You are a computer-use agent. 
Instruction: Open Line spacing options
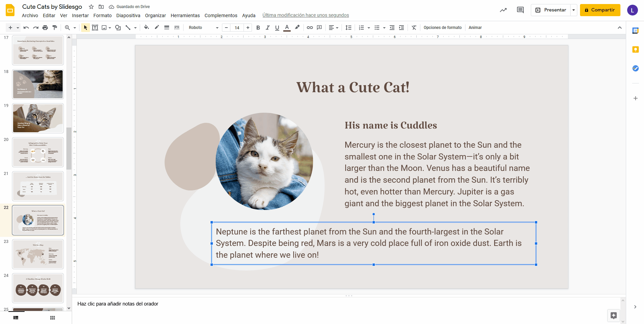click(349, 28)
